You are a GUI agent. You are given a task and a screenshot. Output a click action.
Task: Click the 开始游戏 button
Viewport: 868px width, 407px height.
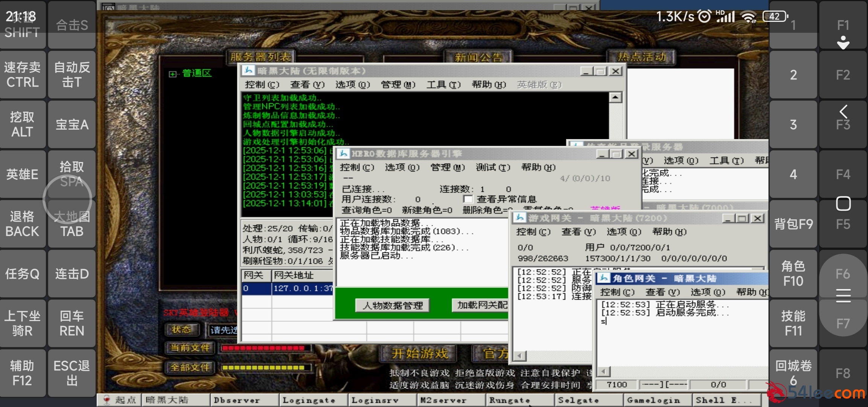tap(419, 353)
